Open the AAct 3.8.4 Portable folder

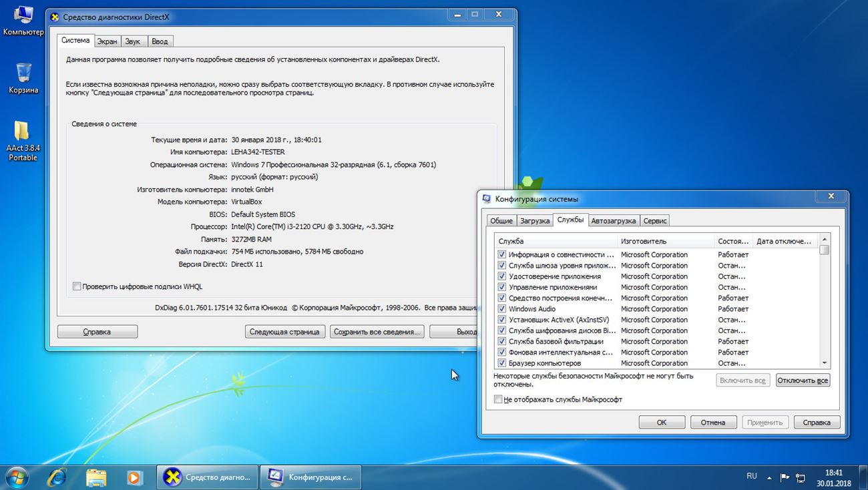pos(23,132)
